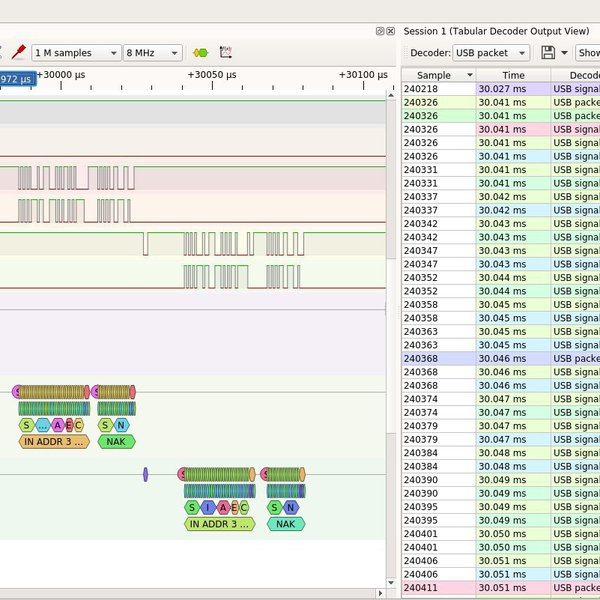
Task: Select the orange 'IN ADDR 3' annotation
Action: [54, 441]
